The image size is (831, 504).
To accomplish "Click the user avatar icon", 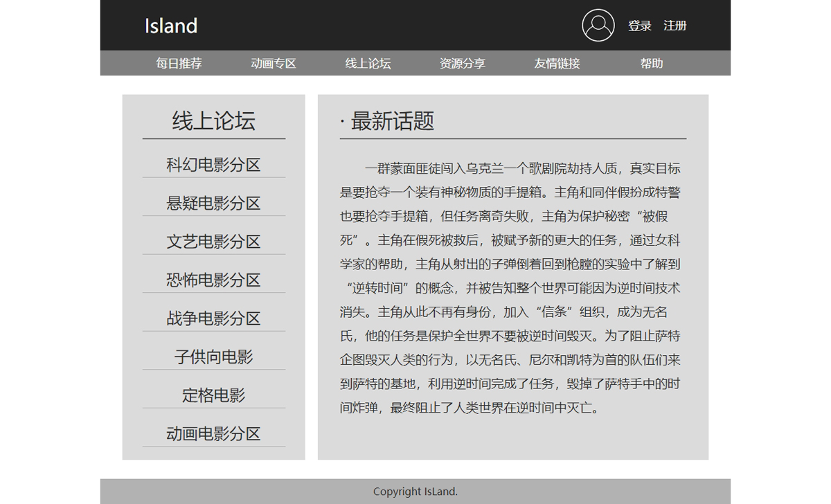I will [598, 26].
